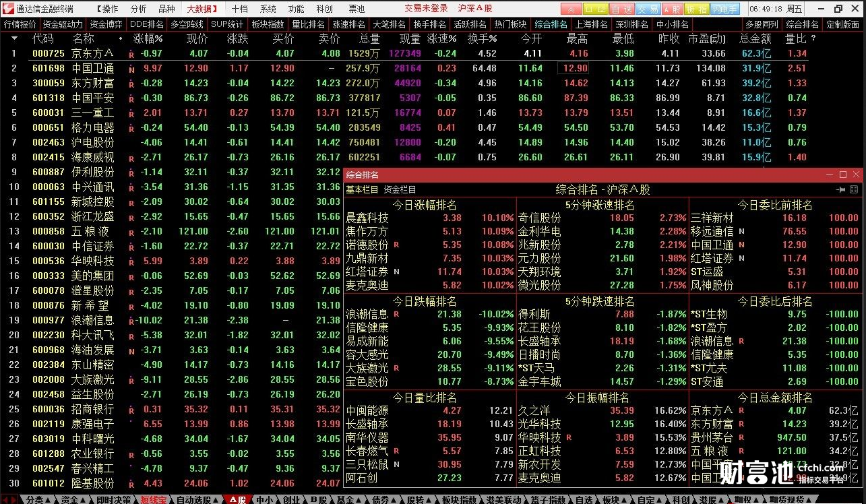Switch to the 量比排名 tab
The width and height of the screenshot is (866, 504).
[x=309, y=24]
